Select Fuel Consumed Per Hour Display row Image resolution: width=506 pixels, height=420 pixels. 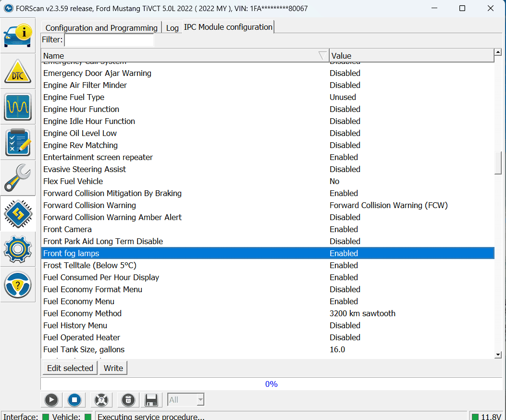click(268, 277)
